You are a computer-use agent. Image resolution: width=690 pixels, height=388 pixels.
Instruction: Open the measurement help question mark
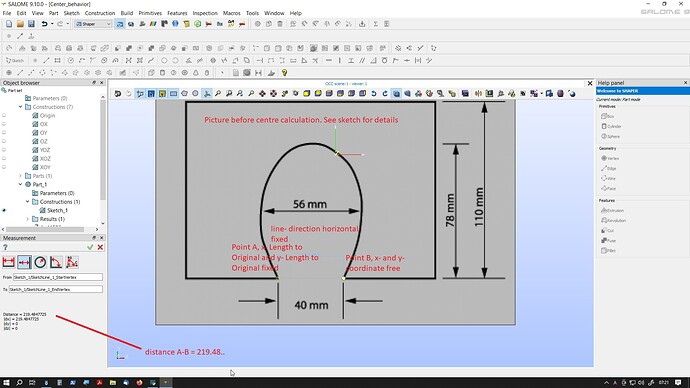click(5, 247)
